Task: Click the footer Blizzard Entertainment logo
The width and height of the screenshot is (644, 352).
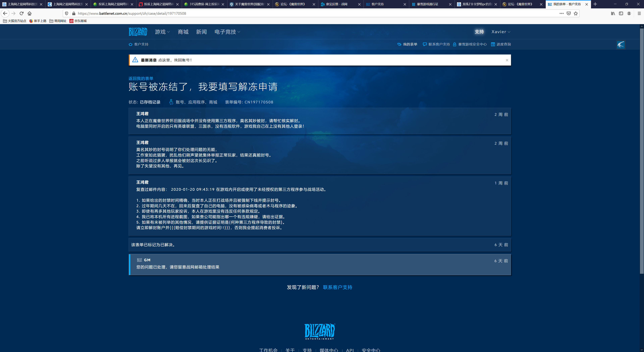Action: (x=320, y=332)
